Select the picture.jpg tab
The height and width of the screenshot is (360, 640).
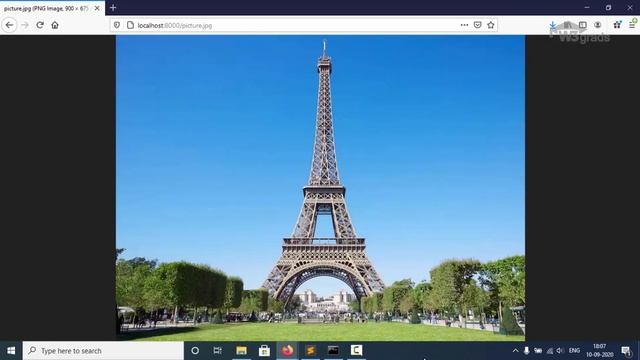52,8
